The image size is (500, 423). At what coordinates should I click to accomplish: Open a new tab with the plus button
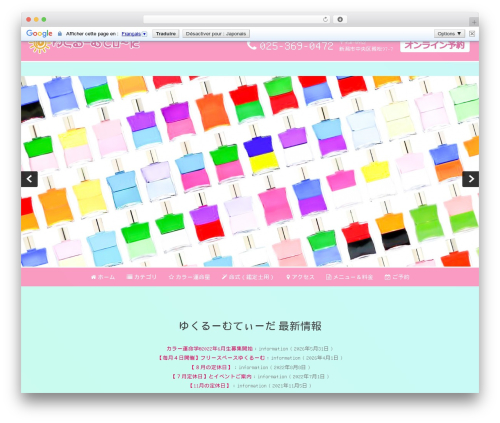pyautogui.click(x=474, y=22)
